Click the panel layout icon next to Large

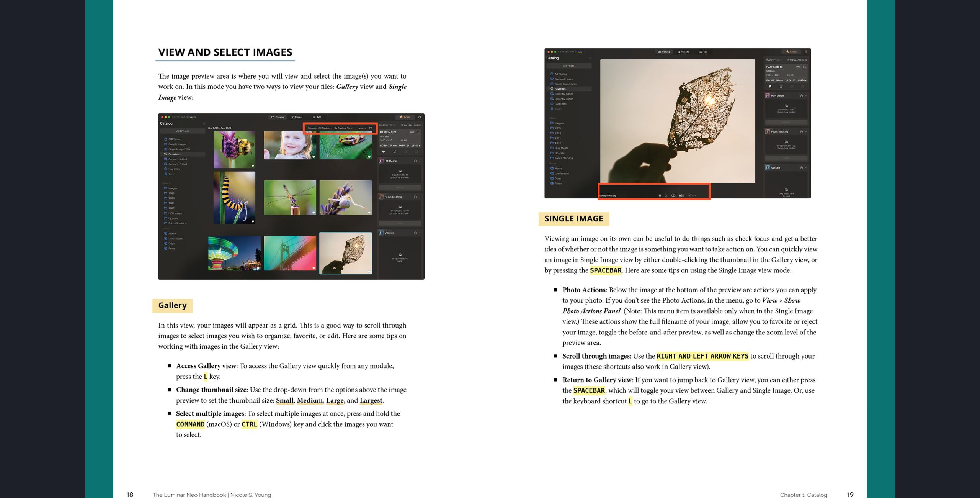[371, 128]
